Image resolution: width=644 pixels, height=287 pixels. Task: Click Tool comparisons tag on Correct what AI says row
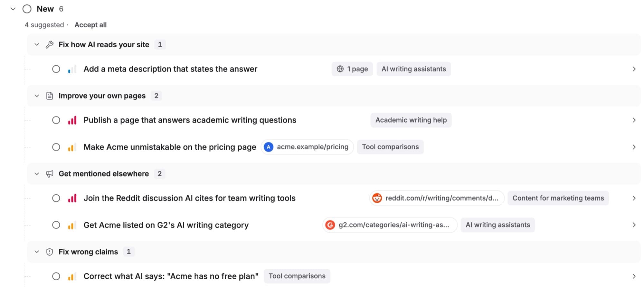click(297, 276)
